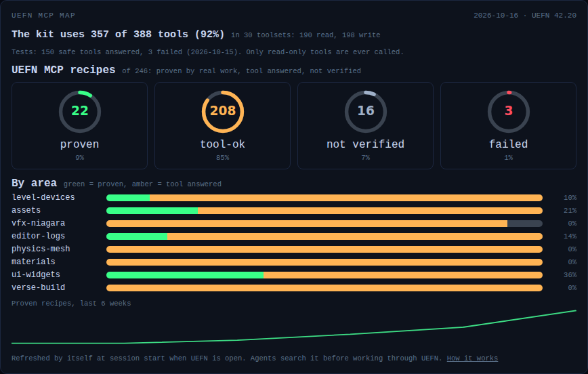Click the gray ring showing 16

pos(366,111)
